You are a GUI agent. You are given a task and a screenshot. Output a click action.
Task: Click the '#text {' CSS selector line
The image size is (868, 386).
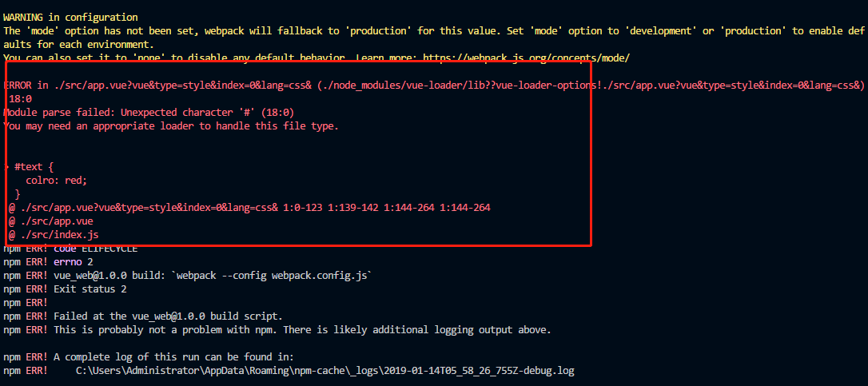pos(34,167)
